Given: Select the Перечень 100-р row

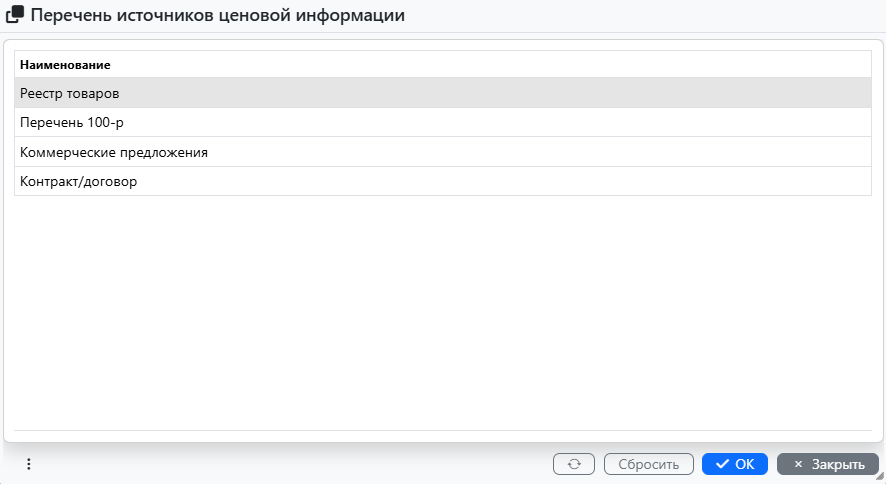Looking at the screenshot, I should coord(72,122).
